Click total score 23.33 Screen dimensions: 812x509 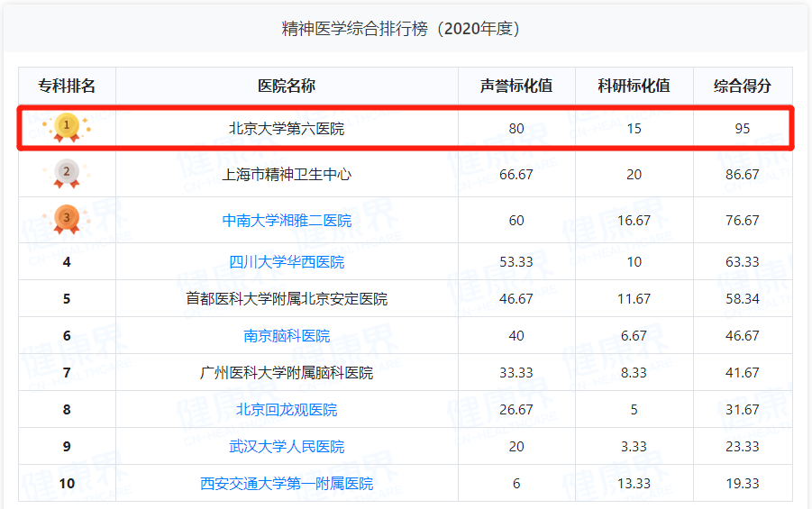coord(743,447)
